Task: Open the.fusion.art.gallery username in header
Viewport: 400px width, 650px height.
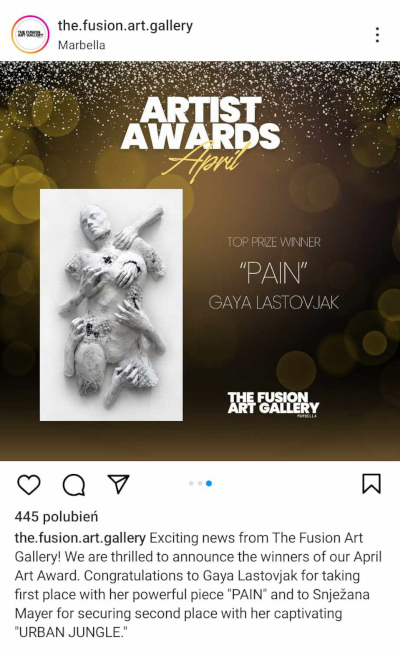Action: 125,26
